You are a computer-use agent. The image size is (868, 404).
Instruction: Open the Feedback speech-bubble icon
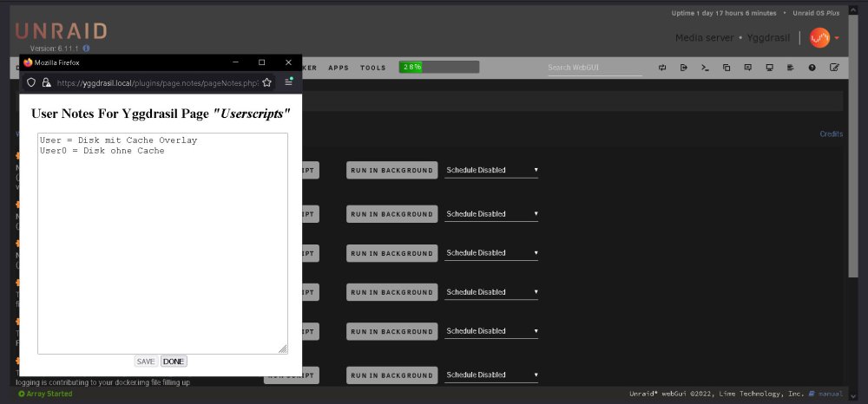click(x=748, y=68)
